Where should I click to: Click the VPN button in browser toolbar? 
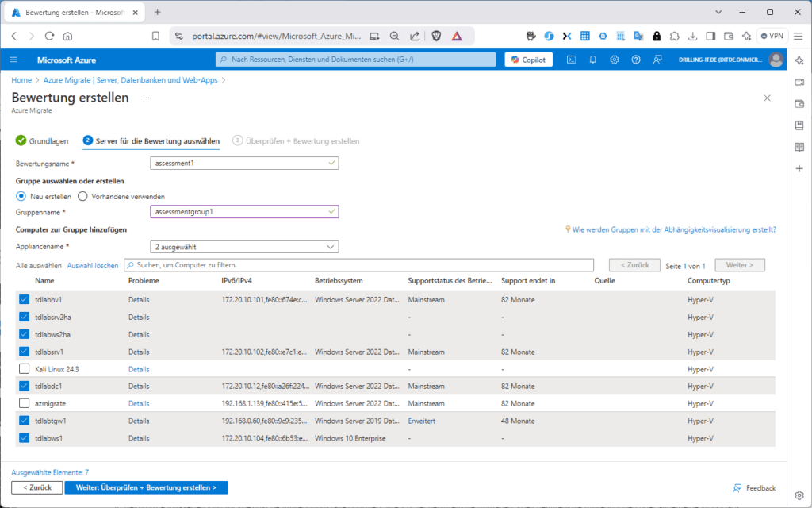[x=772, y=36]
